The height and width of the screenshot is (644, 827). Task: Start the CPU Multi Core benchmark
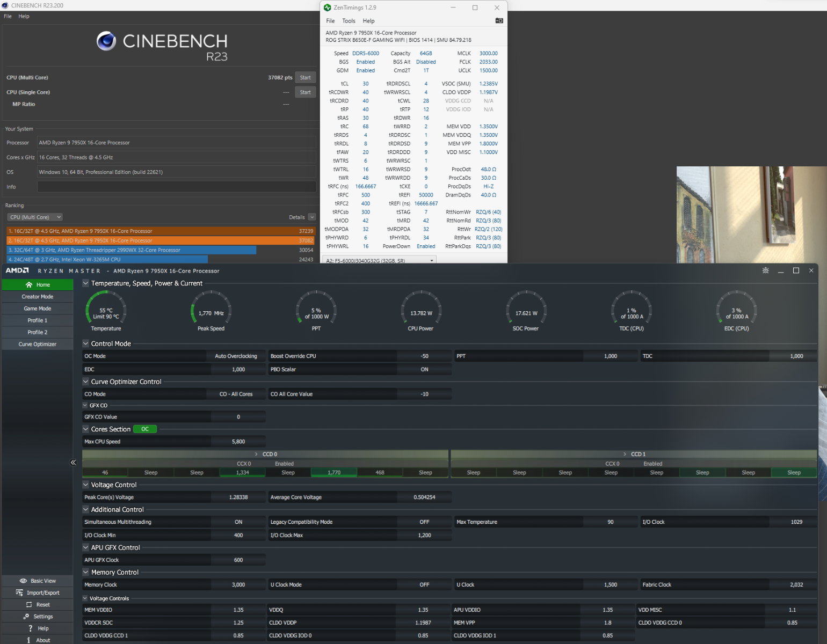tap(305, 77)
